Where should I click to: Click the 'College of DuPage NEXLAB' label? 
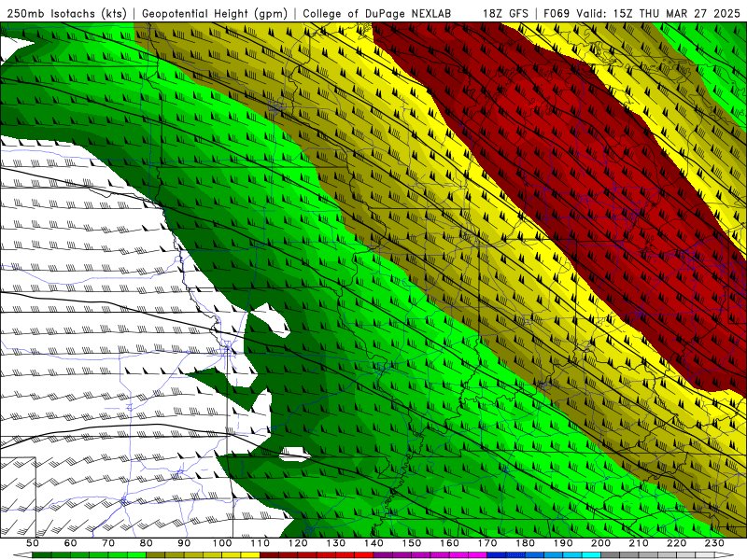point(376,13)
